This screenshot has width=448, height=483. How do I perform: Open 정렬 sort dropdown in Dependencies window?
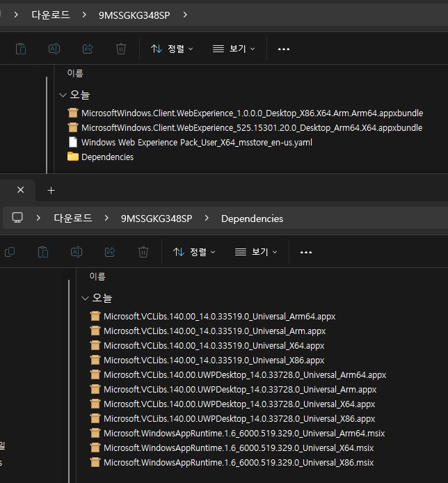coord(194,252)
